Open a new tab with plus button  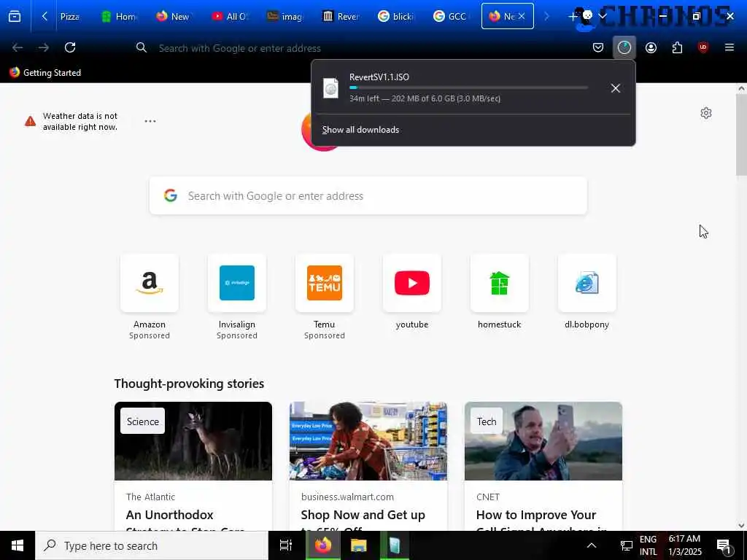[x=572, y=17]
